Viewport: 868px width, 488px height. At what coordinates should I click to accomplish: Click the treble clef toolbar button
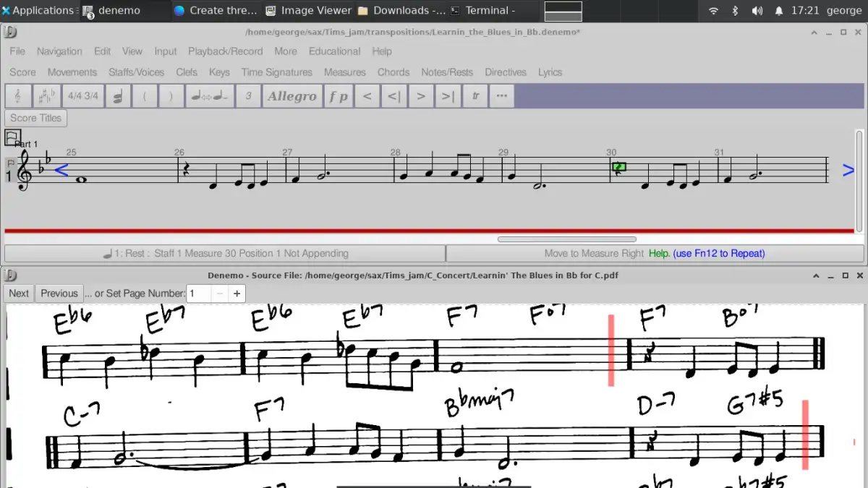tap(18, 96)
